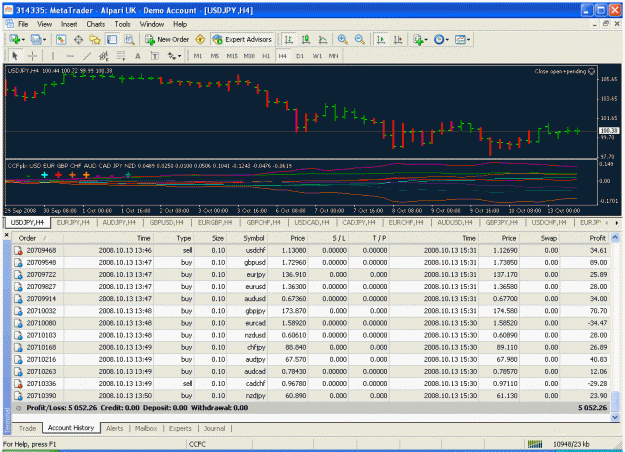
Task: Zoom in on the chart
Action: tap(342, 39)
